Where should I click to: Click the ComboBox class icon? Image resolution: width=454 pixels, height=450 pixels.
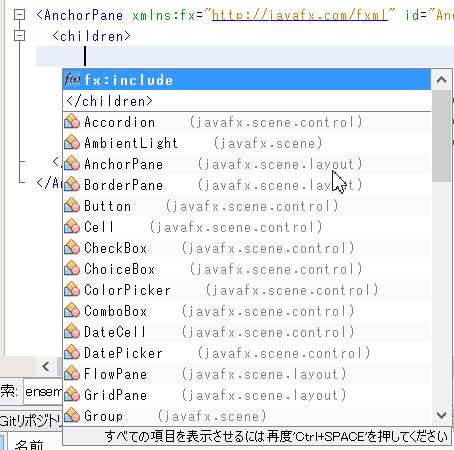click(72, 311)
